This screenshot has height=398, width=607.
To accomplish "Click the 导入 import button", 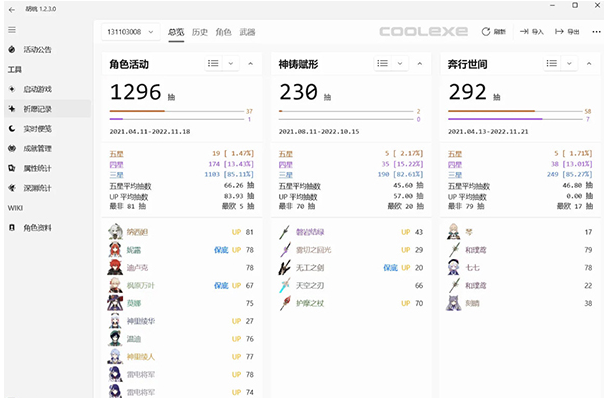I will pyautogui.click(x=532, y=32).
